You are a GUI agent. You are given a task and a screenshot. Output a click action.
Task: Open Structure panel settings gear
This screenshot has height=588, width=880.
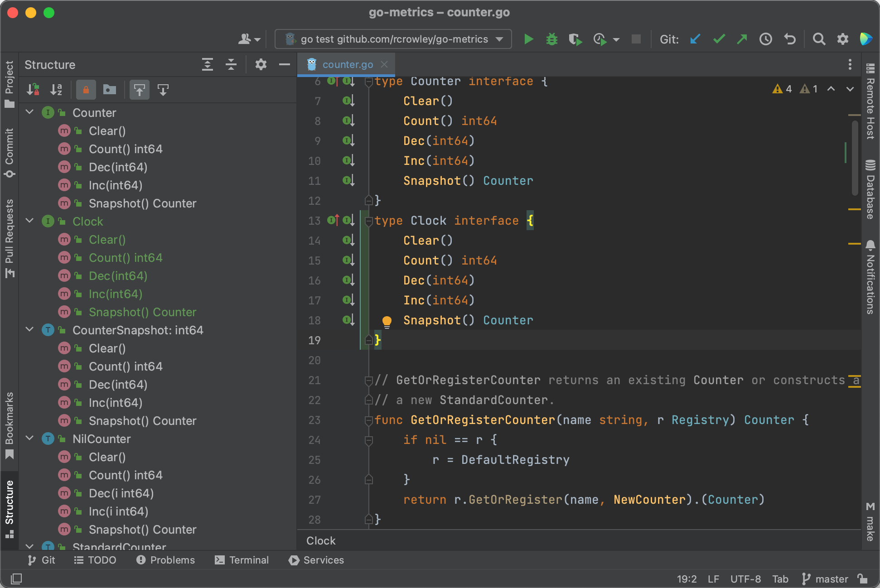[x=261, y=64]
